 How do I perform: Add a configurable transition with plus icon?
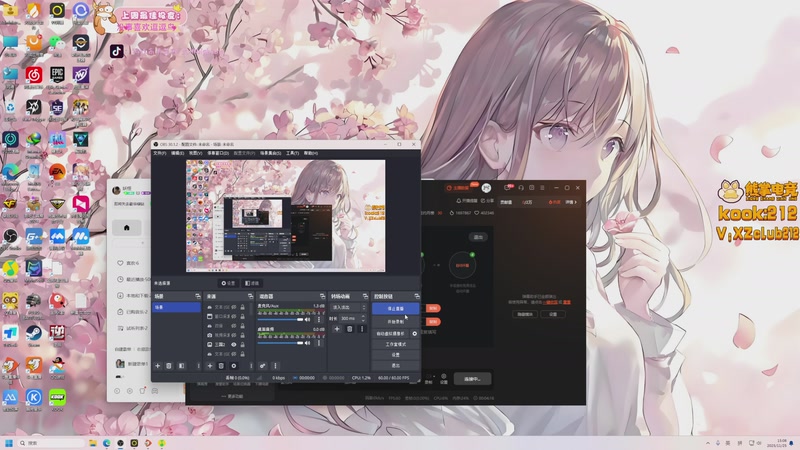click(337, 329)
